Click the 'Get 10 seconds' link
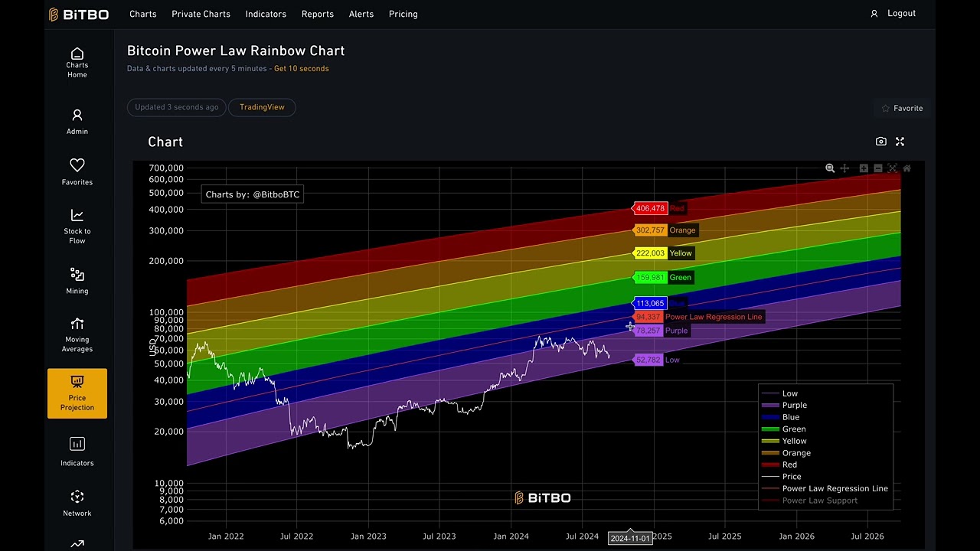The width and height of the screenshot is (980, 551). pyautogui.click(x=302, y=68)
